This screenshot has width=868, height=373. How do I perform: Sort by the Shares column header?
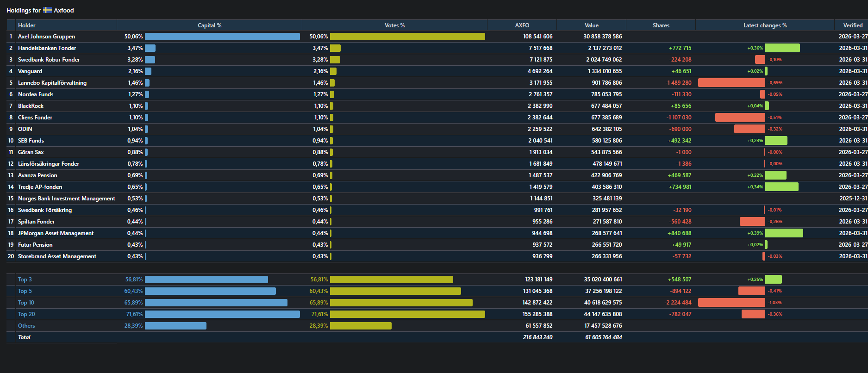(x=661, y=25)
